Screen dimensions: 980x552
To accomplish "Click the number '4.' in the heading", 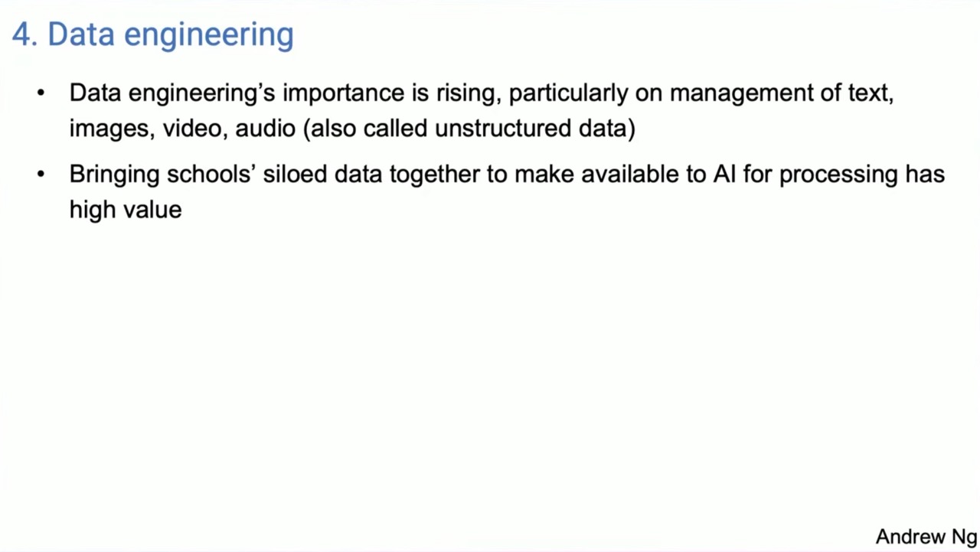I will (25, 35).
